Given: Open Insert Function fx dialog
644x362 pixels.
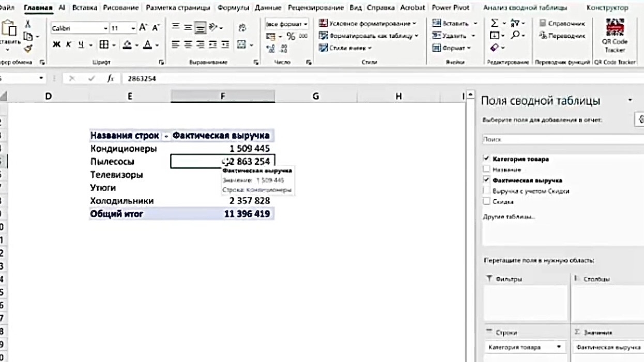Looking at the screenshot, I should [110, 78].
